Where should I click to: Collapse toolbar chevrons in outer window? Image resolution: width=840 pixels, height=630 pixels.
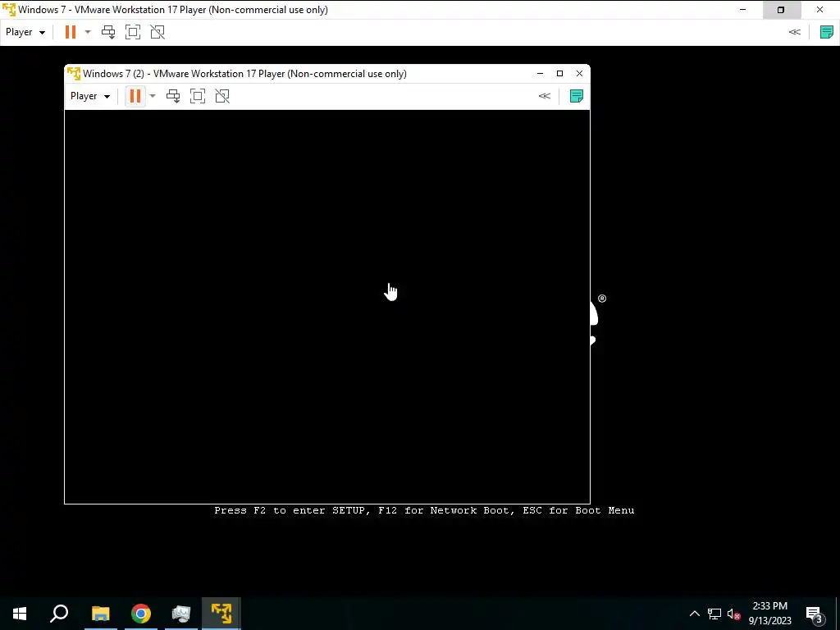click(794, 32)
